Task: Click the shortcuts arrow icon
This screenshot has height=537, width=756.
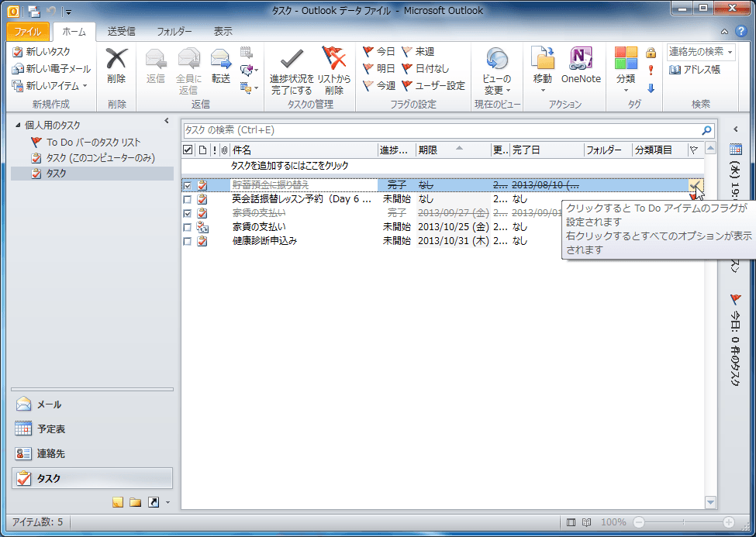Action: (x=154, y=503)
